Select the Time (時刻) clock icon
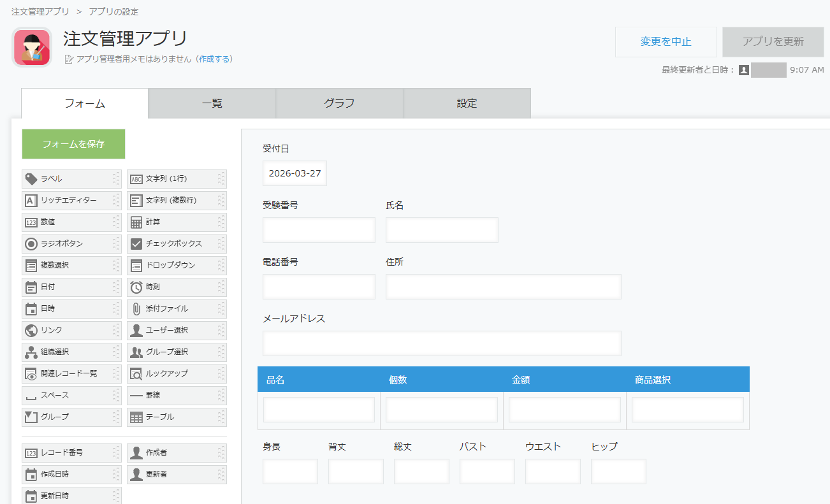Image resolution: width=830 pixels, height=504 pixels. pos(136,287)
